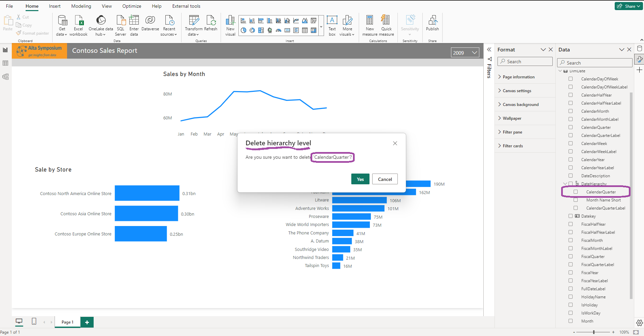Open the Insert ribbon tab
Screen dimensions: 644x336
tap(55, 6)
